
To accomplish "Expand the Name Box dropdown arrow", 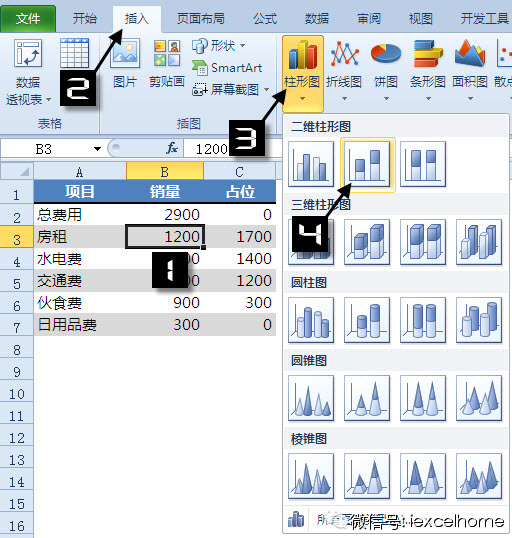I will 97,149.
